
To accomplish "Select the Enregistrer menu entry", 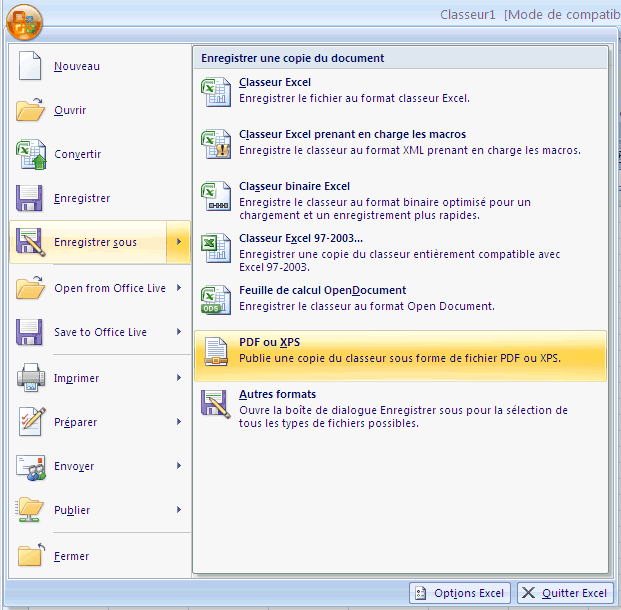I will tap(100, 198).
